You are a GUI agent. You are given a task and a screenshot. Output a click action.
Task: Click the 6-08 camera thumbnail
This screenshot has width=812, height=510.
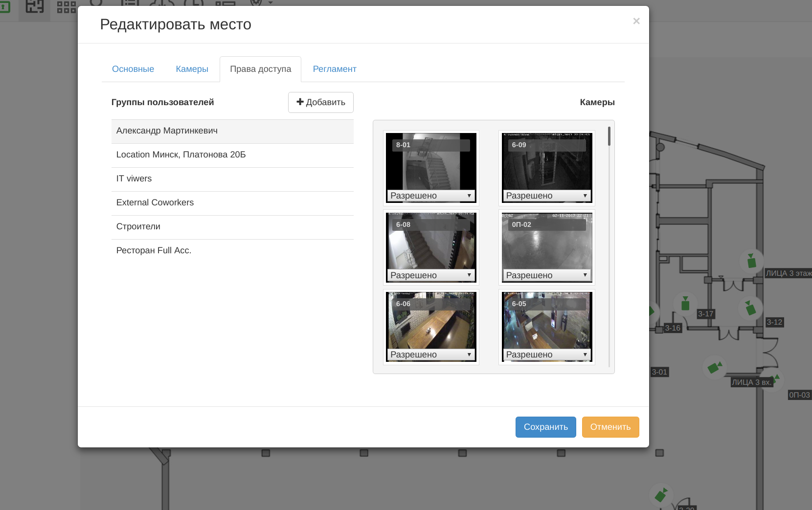point(431,248)
